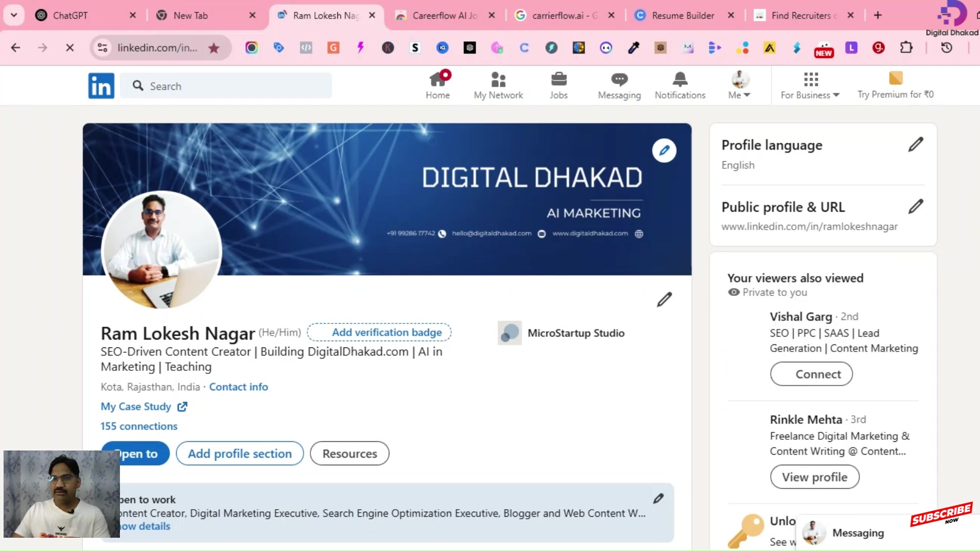The height and width of the screenshot is (551, 980).
Task: Click the browser address bar URL
Action: [157, 47]
